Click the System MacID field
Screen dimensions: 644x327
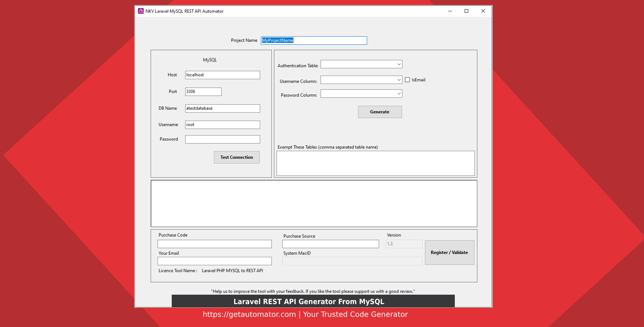352,261
